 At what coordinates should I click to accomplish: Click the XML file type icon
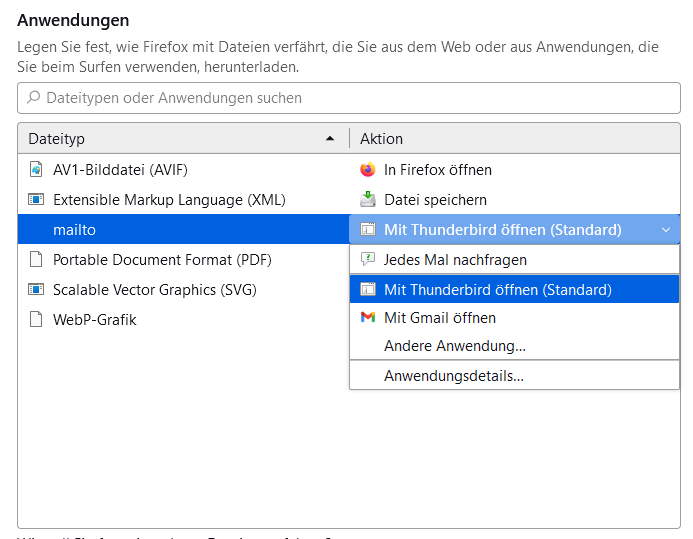pyautogui.click(x=36, y=200)
